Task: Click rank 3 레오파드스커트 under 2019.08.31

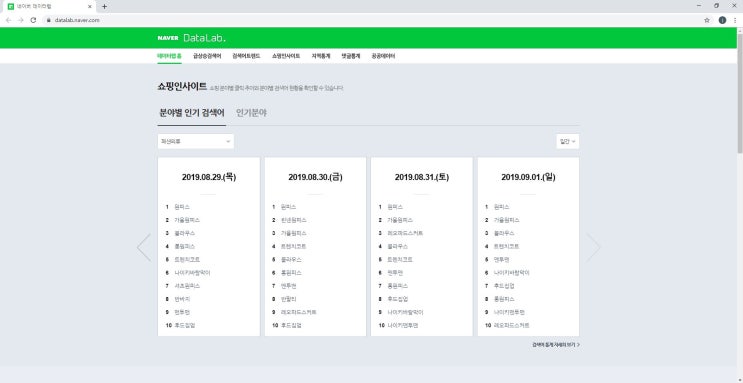Action: click(406, 233)
